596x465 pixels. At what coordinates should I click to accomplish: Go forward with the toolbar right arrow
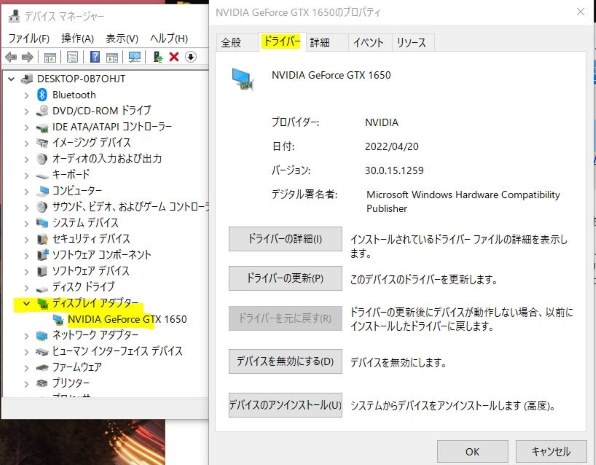point(27,57)
